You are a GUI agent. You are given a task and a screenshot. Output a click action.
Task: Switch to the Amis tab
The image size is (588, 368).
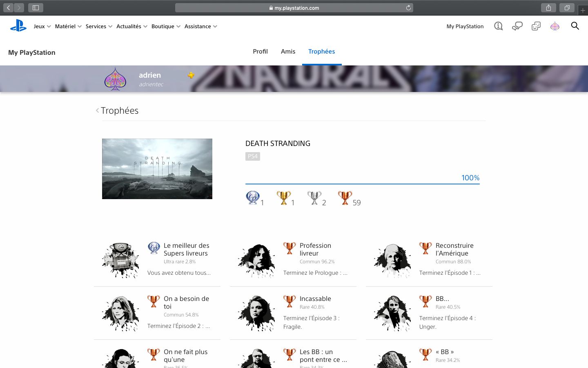tap(288, 52)
